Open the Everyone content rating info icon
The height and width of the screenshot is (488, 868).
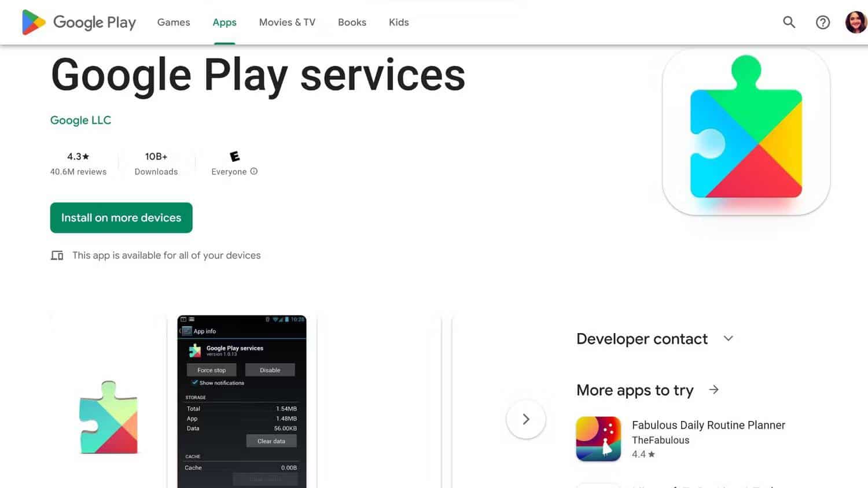(x=253, y=171)
